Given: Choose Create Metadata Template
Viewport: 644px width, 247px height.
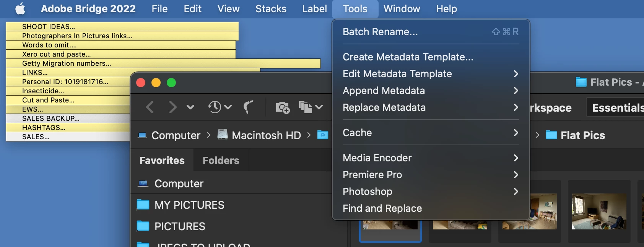Looking at the screenshot, I should (x=431, y=57).
